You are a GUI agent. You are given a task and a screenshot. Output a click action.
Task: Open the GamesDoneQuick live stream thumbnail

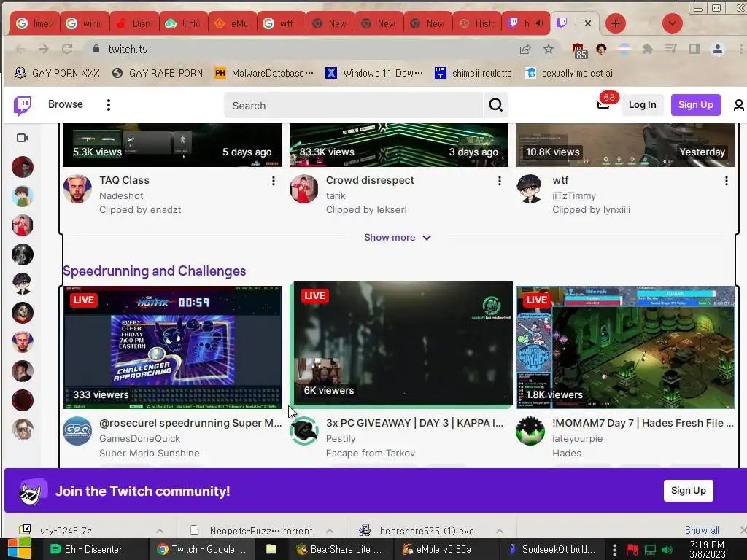pos(172,347)
